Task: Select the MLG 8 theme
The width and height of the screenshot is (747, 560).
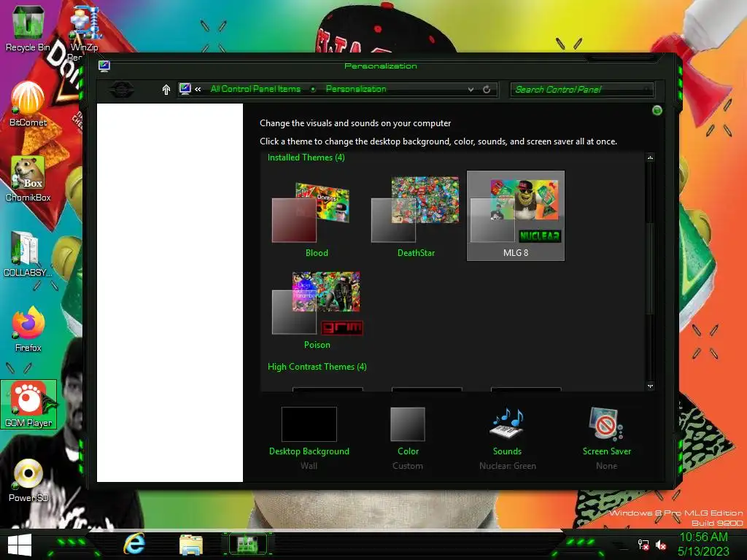Action: click(x=516, y=216)
